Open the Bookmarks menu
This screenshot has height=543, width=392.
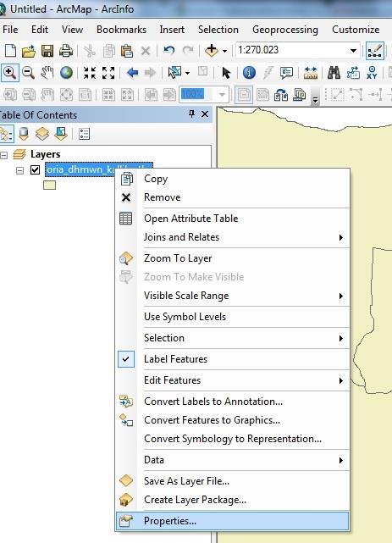[121, 30]
